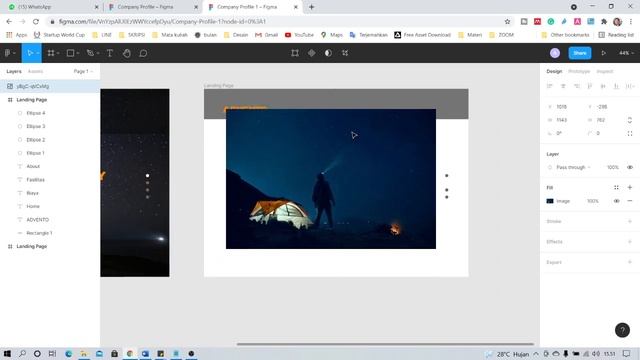
Task: Click the Share button
Action: click(580, 53)
